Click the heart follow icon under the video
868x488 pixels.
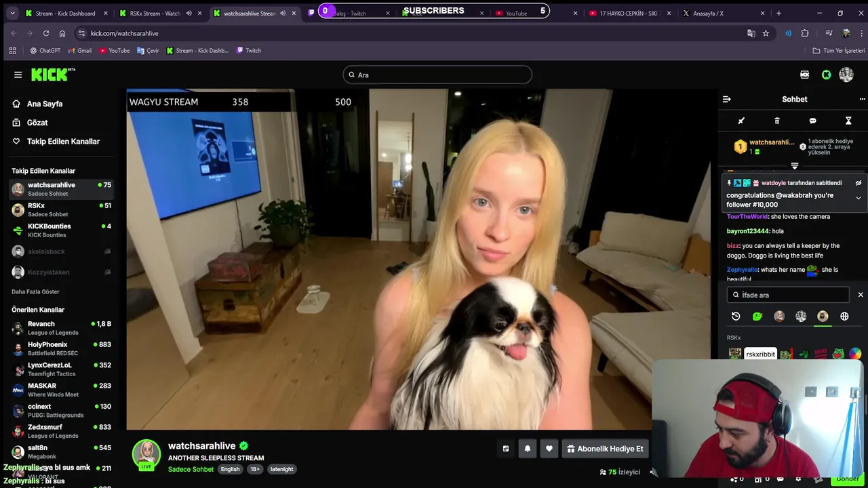pyautogui.click(x=549, y=449)
